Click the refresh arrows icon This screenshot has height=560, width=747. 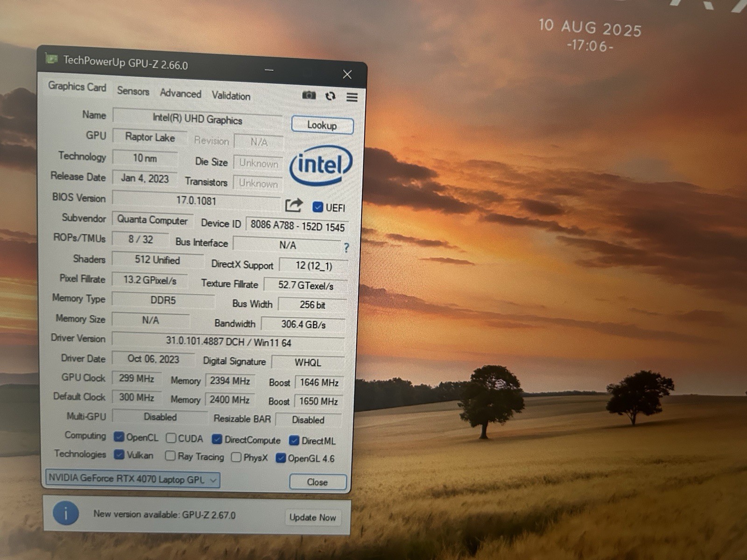pyautogui.click(x=331, y=96)
